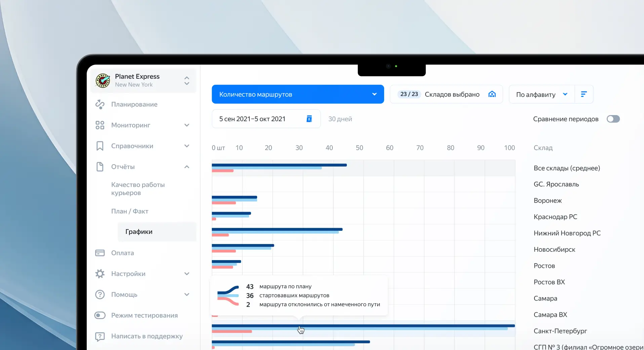This screenshot has height=350, width=644.
Task: Enable the Сравнение периодов switch
Action: click(x=613, y=119)
